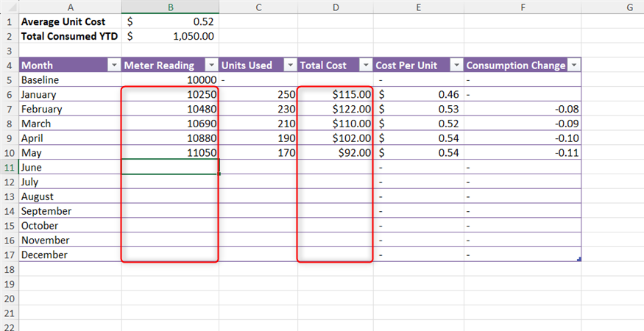Select the May cell
The width and height of the screenshot is (644, 331).
pos(70,153)
